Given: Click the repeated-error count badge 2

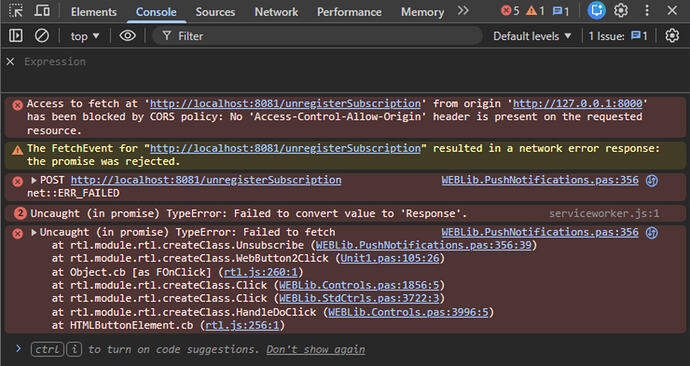Looking at the screenshot, I should click(20, 214).
